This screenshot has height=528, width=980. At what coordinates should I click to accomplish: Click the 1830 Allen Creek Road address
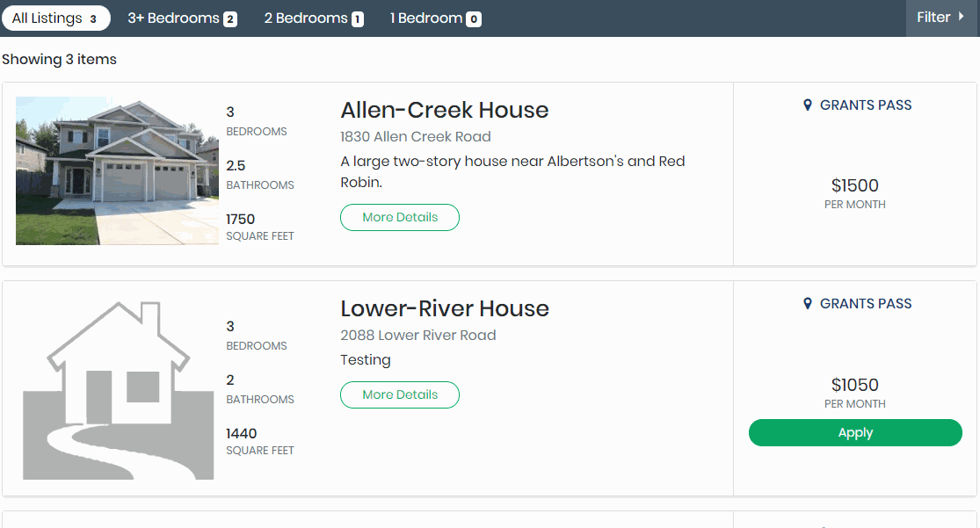coord(415,137)
